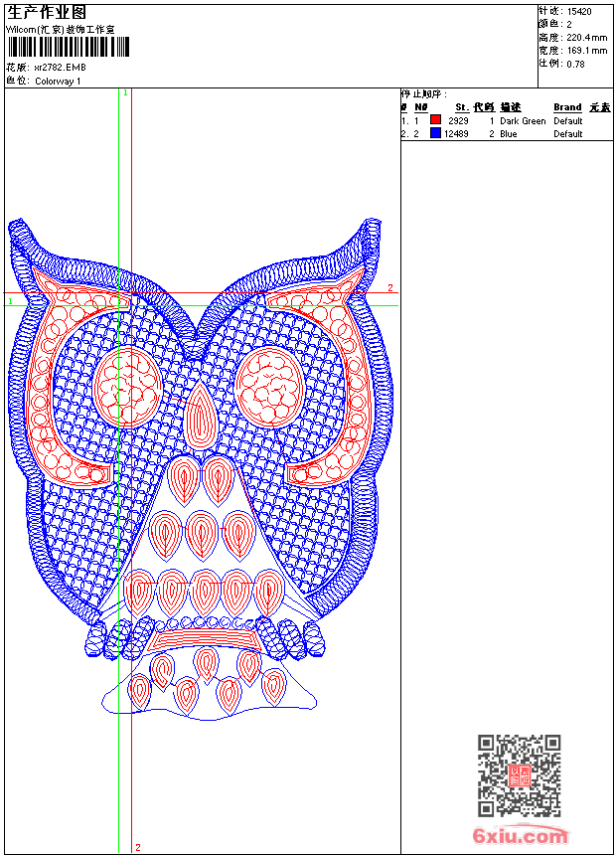616x855 pixels.
Task: Click the green marker 1 at top of canvas
Action: [x=125, y=92]
